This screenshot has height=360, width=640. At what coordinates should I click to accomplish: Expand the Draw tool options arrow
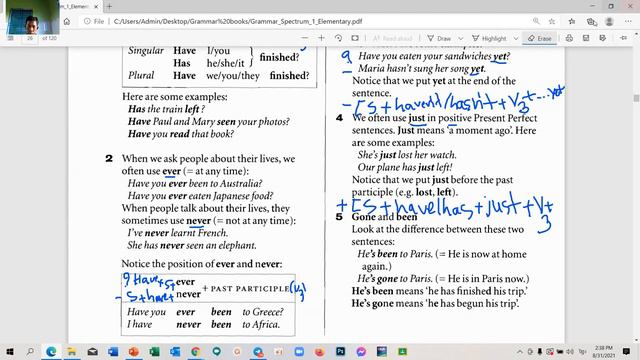tap(460, 38)
